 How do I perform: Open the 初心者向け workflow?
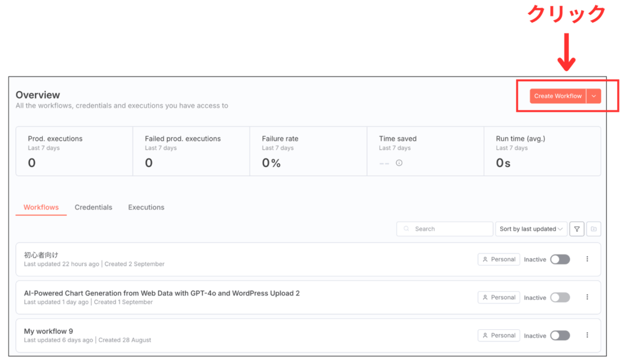(40, 254)
